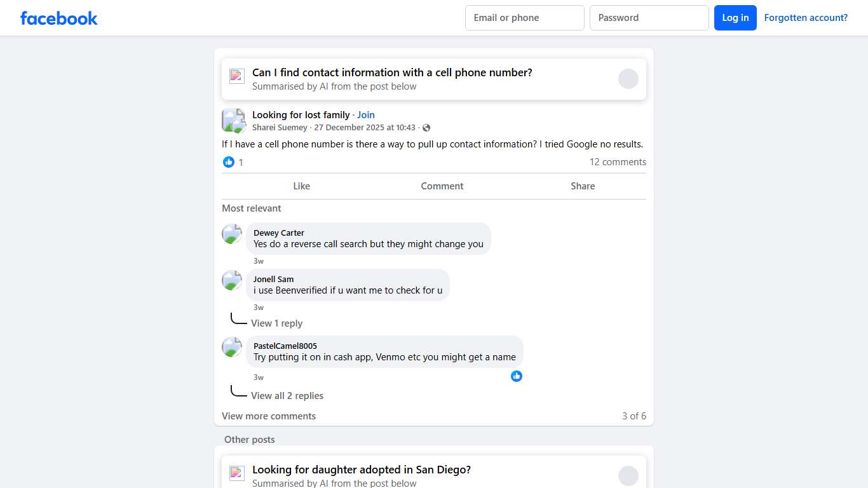Open the Forgotten account? link
Viewport: 868px width, 488px height.
click(806, 18)
